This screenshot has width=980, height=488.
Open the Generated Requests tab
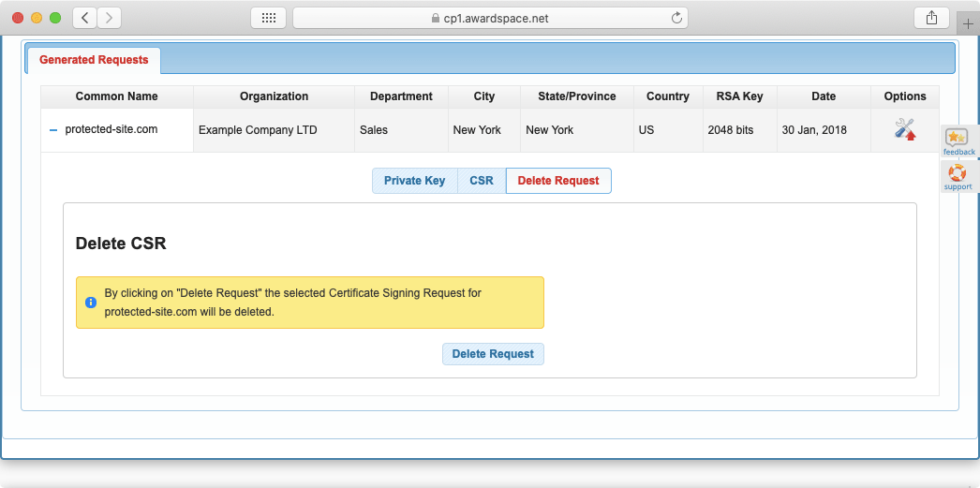coord(94,60)
